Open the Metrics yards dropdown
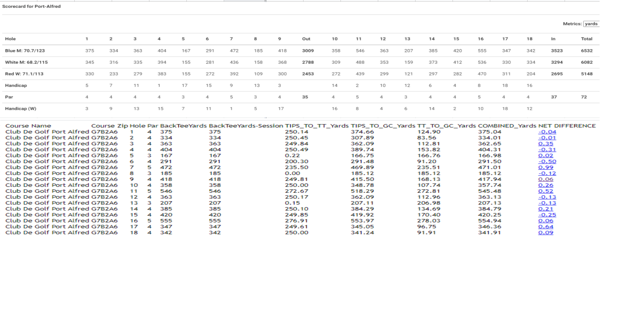644x315 pixels. click(x=591, y=24)
